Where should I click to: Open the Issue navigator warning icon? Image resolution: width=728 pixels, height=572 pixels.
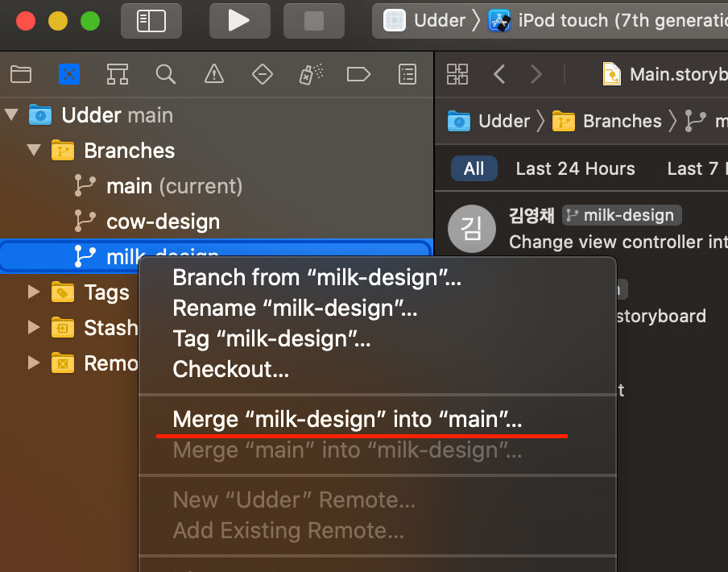click(x=214, y=74)
